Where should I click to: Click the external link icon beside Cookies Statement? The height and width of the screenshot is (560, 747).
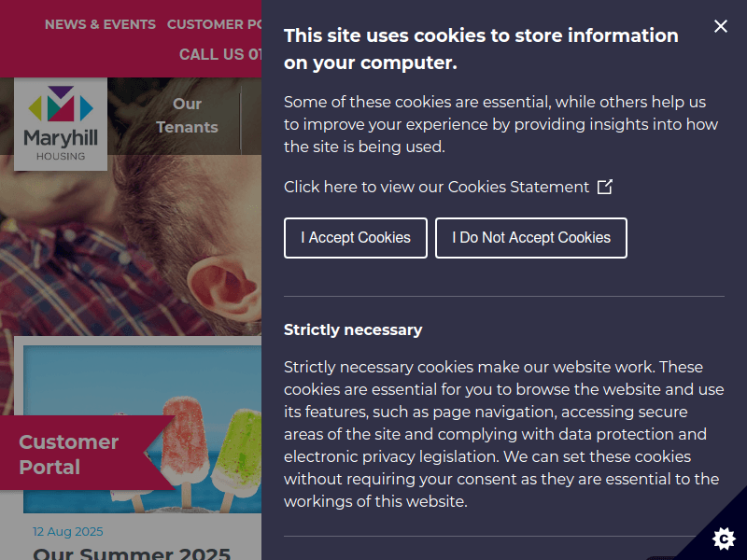(x=605, y=187)
